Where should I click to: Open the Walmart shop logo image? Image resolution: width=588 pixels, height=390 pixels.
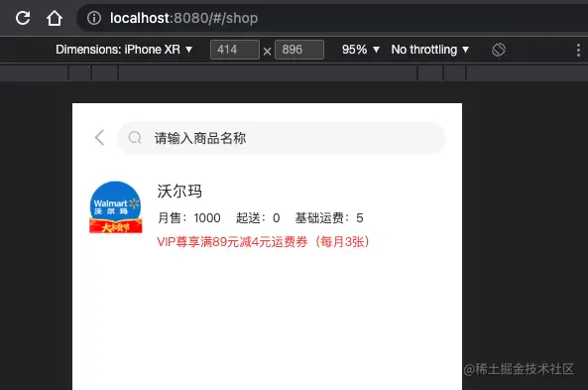(115, 207)
